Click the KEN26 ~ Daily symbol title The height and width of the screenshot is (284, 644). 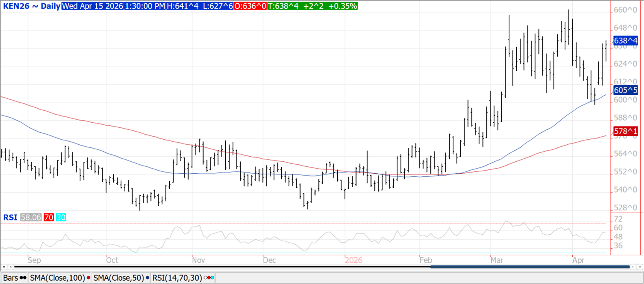tap(31, 6)
